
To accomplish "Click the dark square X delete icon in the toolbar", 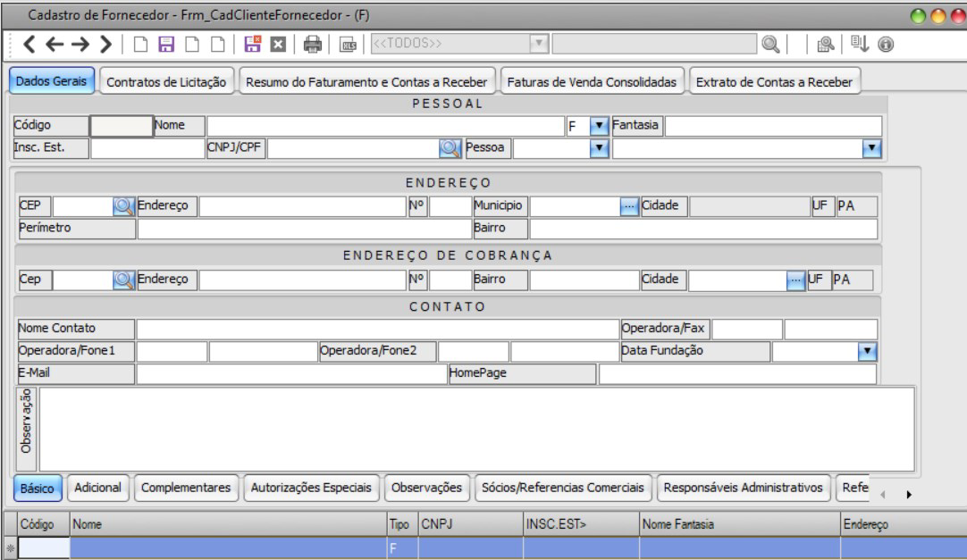I will coord(278,45).
